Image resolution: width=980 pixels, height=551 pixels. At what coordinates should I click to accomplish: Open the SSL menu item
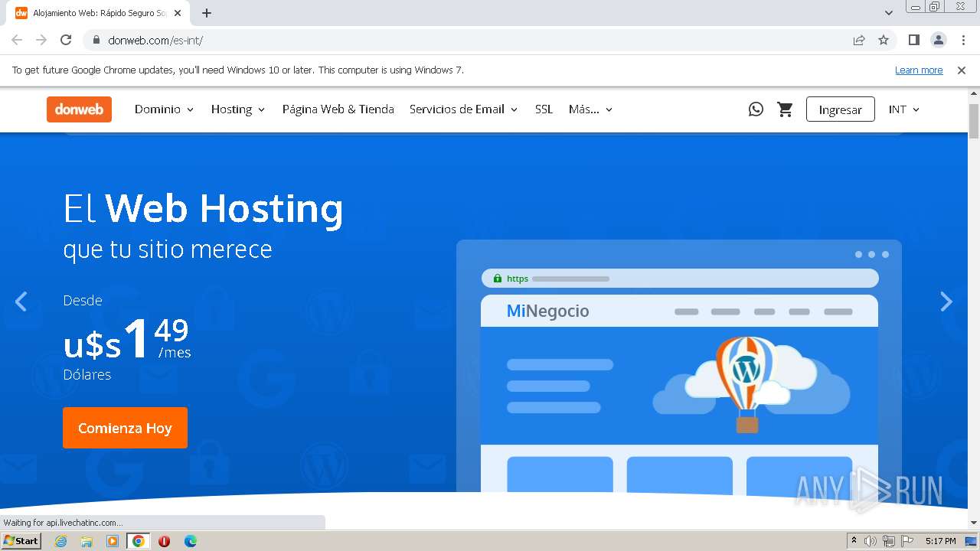tap(544, 109)
